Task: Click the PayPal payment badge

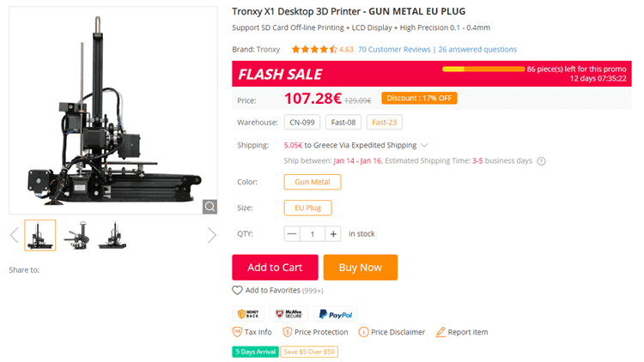Action: [336, 314]
